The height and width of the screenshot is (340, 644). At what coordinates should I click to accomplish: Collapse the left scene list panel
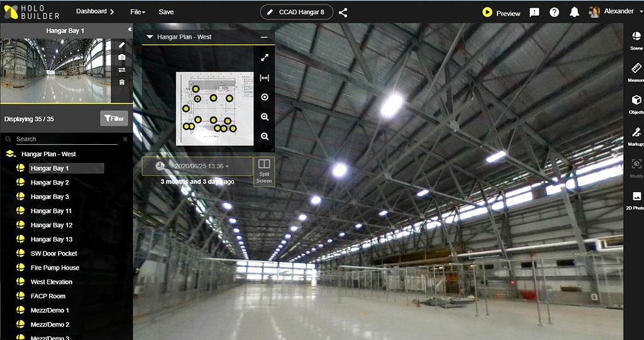pyautogui.click(x=130, y=30)
